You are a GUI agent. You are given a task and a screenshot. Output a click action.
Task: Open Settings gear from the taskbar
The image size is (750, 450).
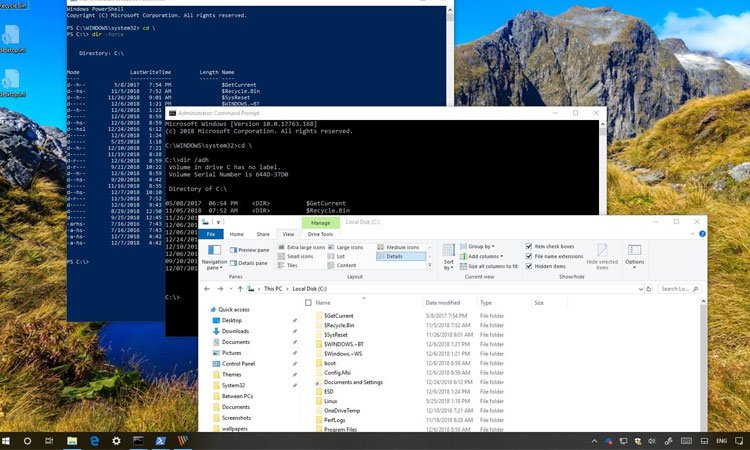116,440
